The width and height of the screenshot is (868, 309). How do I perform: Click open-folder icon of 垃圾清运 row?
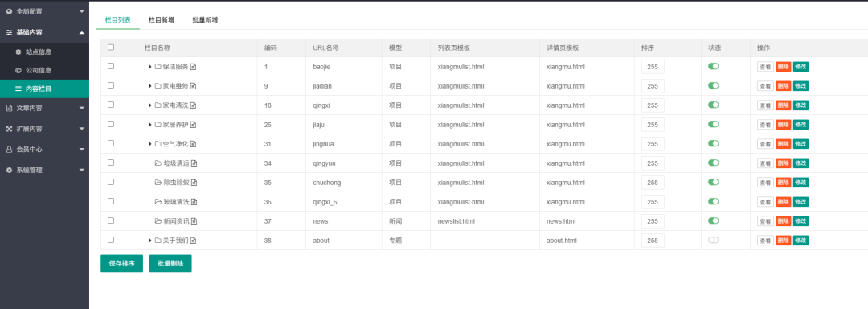158,163
